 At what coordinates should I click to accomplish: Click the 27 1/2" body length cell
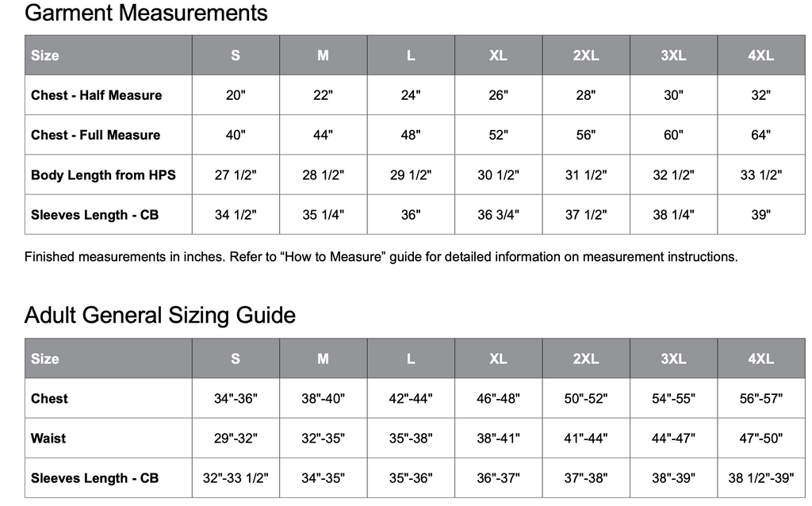[236, 175]
